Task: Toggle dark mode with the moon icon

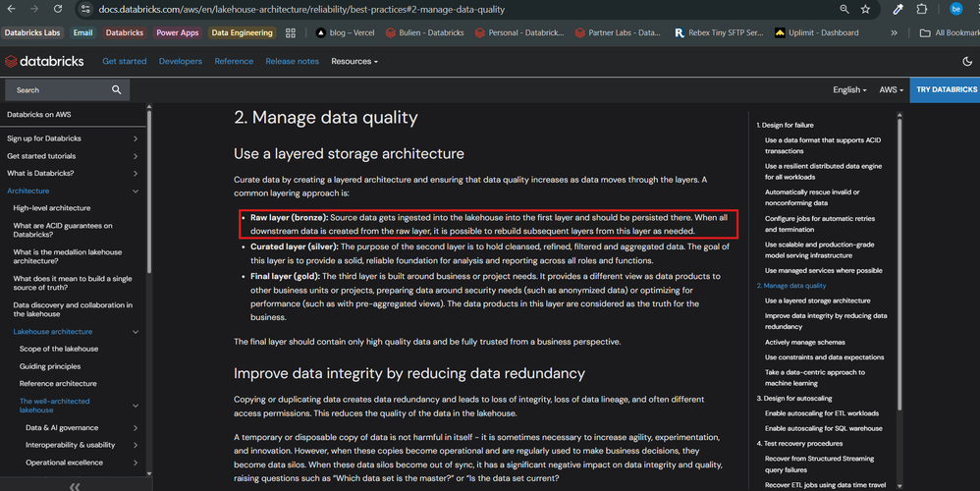Action: (967, 61)
